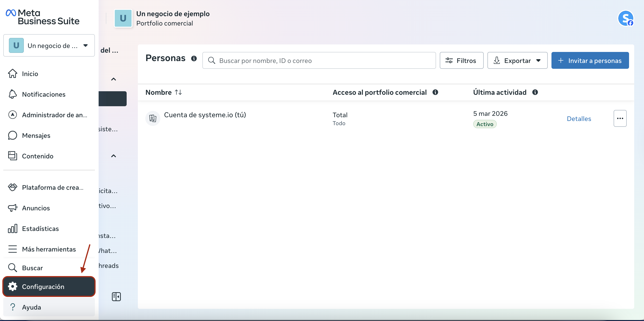The height and width of the screenshot is (321, 644).
Task: Open three-dot options for systeme.io account
Action: (x=620, y=118)
